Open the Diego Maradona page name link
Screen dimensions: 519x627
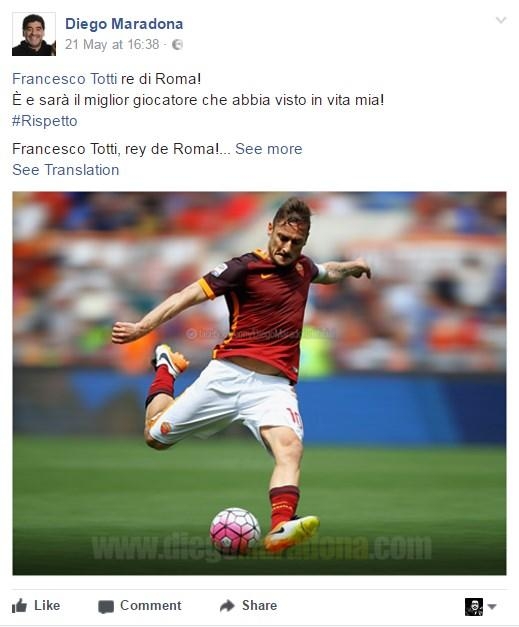pyautogui.click(x=124, y=24)
